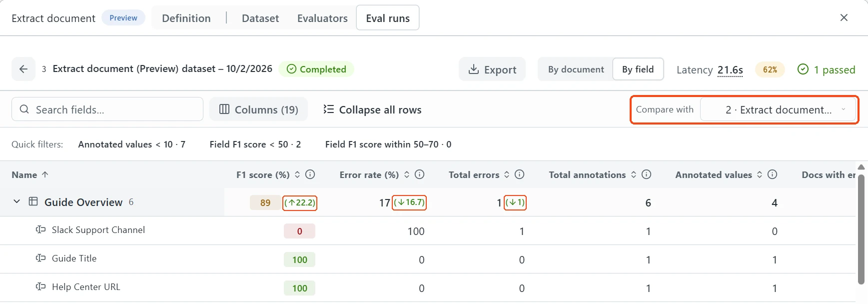This screenshot has height=304, width=868.
Task: Click Slack Support Channel F1 score 0
Action: [299, 231]
